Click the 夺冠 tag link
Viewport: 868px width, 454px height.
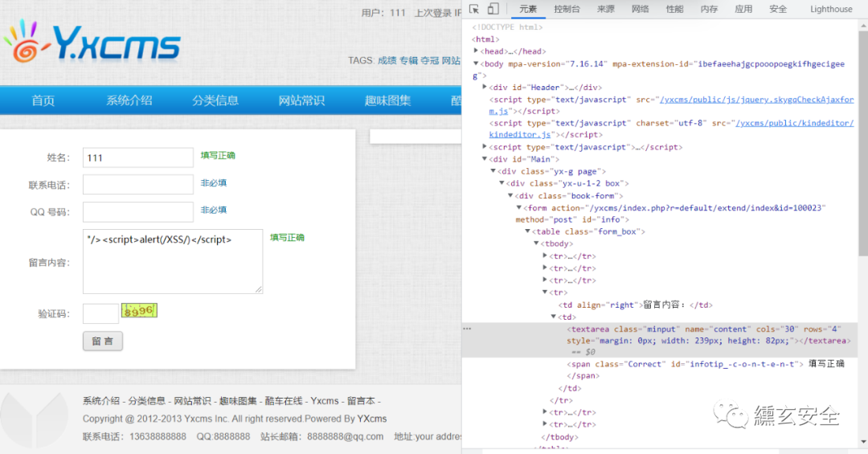pos(429,60)
